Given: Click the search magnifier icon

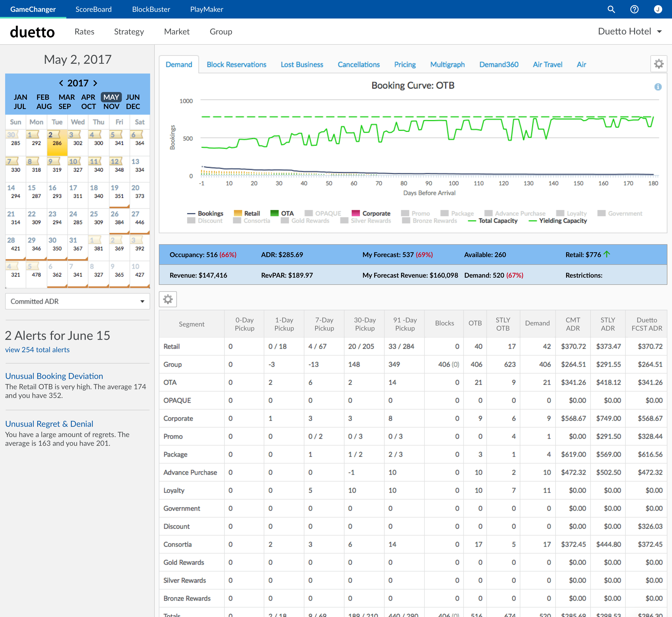Looking at the screenshot, I should click(611, 9).
